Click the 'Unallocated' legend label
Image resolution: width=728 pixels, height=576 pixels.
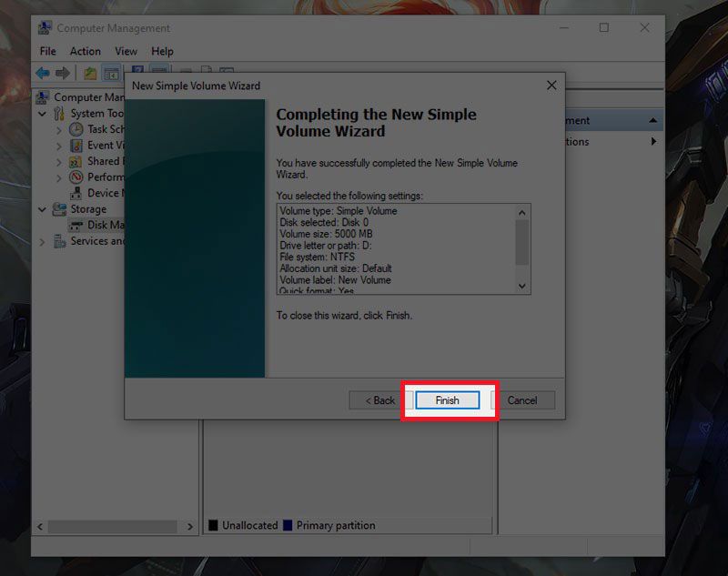coord(249,525)
